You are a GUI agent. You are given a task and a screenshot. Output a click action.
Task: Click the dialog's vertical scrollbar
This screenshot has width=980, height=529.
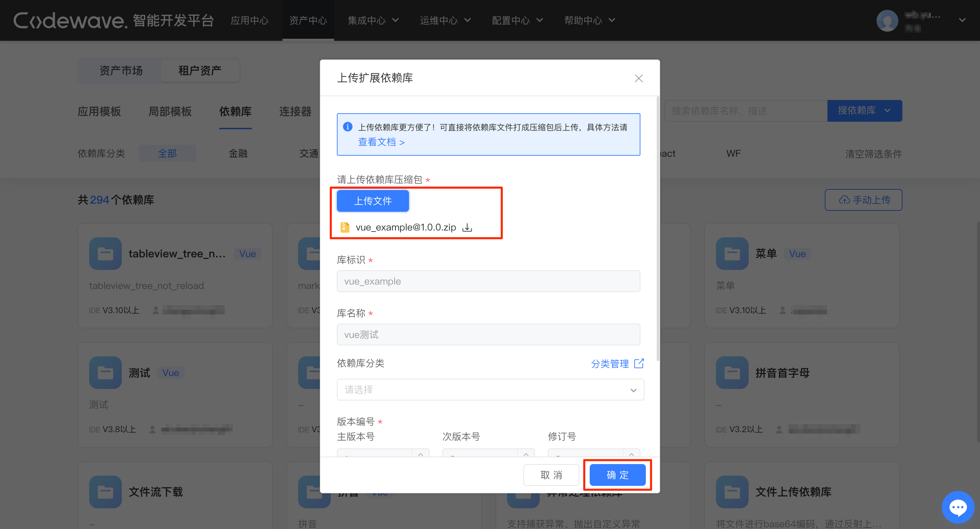(658, 228)
